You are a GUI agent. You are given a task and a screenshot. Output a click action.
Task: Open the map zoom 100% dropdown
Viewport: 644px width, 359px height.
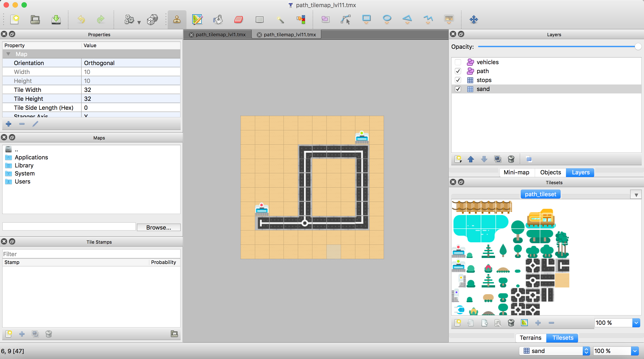pyautogui.click(x=635, y=351)
